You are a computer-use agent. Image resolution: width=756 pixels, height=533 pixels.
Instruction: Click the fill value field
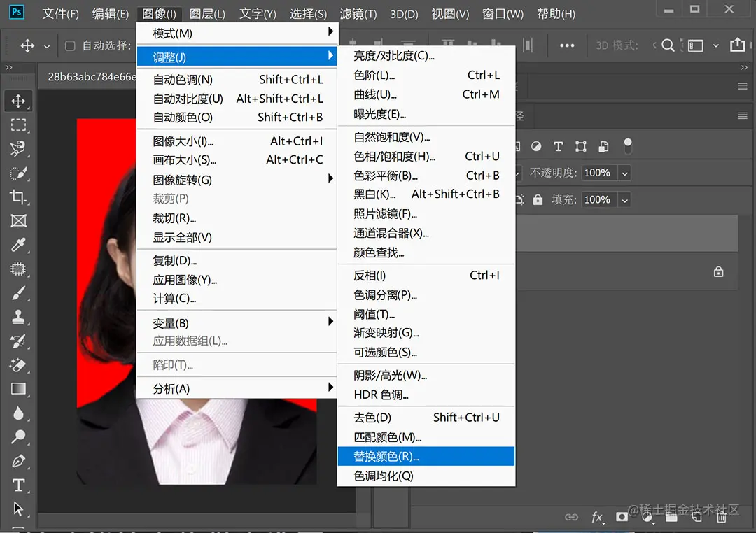[x=599, y=199]
